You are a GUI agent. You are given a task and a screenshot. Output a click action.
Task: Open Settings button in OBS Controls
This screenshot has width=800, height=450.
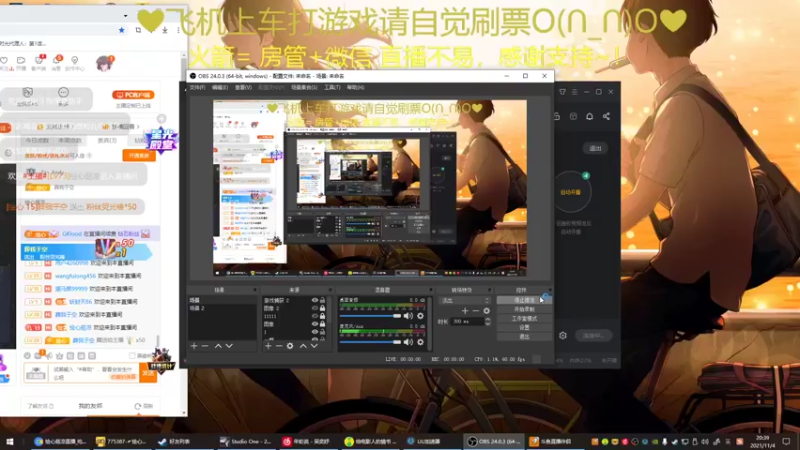(x=524, y=328)
